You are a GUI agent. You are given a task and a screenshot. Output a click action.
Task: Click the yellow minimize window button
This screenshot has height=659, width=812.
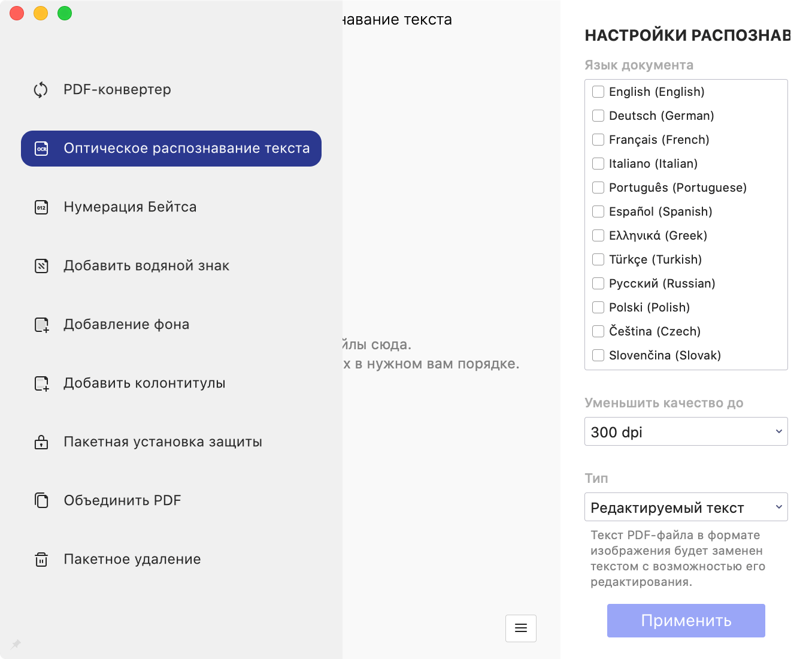click(x=41, y=13)
